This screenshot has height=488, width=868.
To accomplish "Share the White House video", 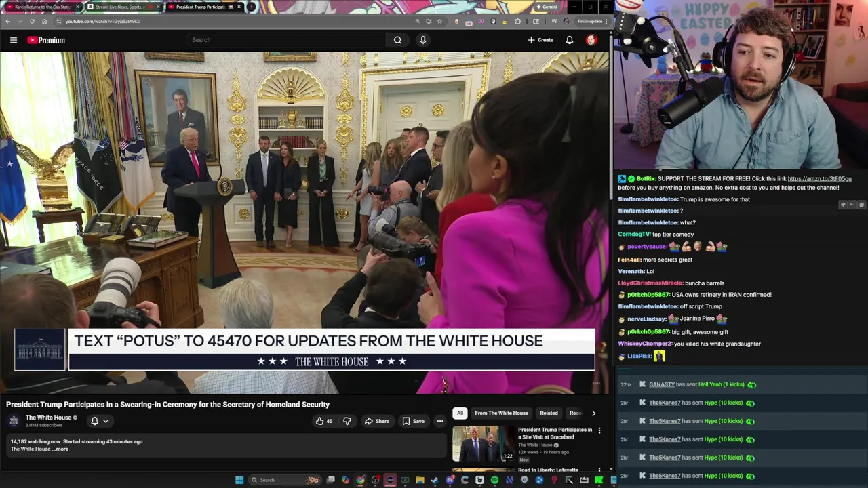I will click(377, 421).
